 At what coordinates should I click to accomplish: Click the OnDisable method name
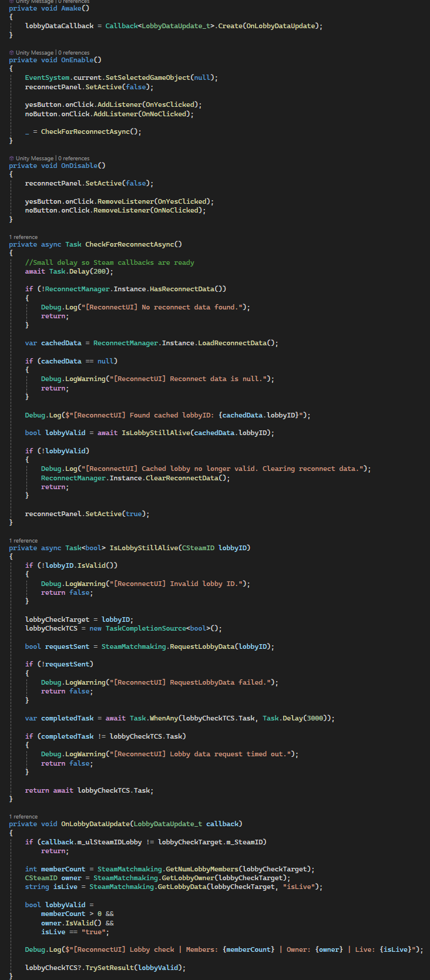click(79, 166)
